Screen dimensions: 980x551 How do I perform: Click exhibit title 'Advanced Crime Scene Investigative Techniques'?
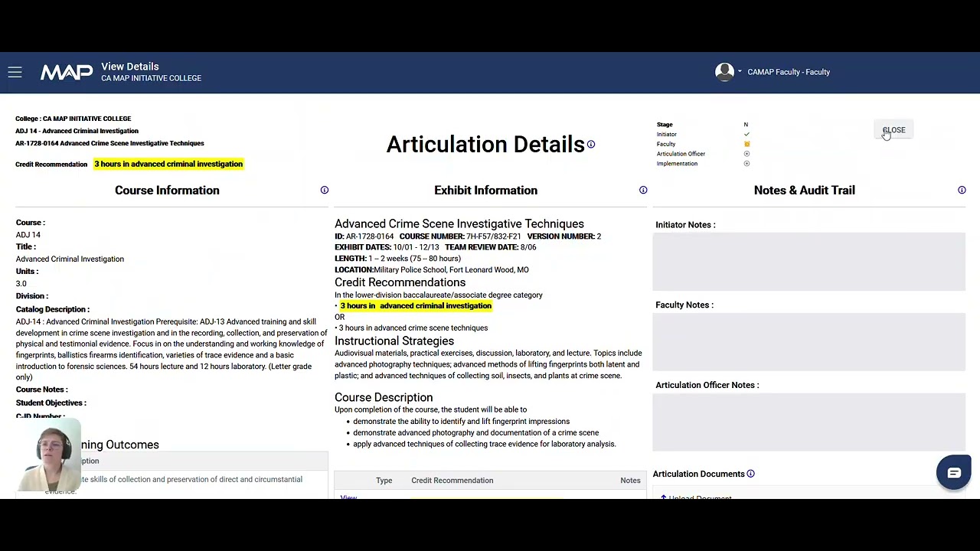pos(459,223)
